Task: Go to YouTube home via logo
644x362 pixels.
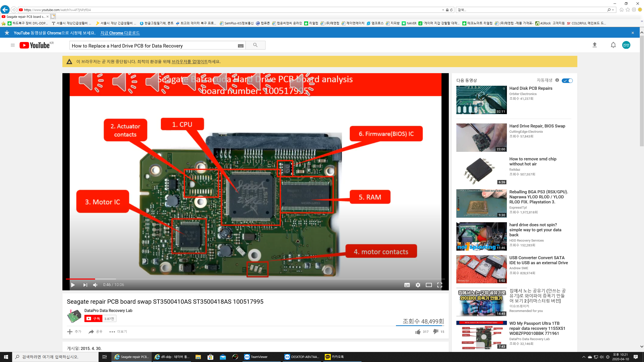Action: 35,45
